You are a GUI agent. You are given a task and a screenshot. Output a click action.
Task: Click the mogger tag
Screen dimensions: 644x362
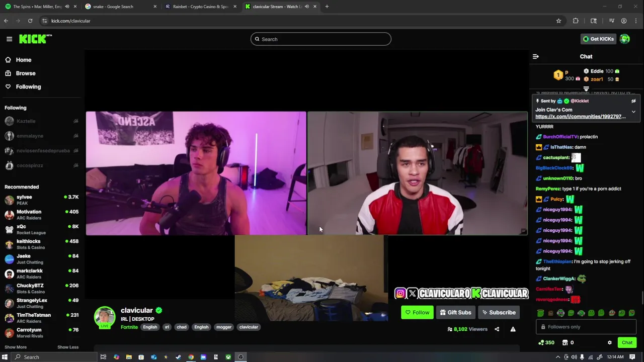pos(224,327)
